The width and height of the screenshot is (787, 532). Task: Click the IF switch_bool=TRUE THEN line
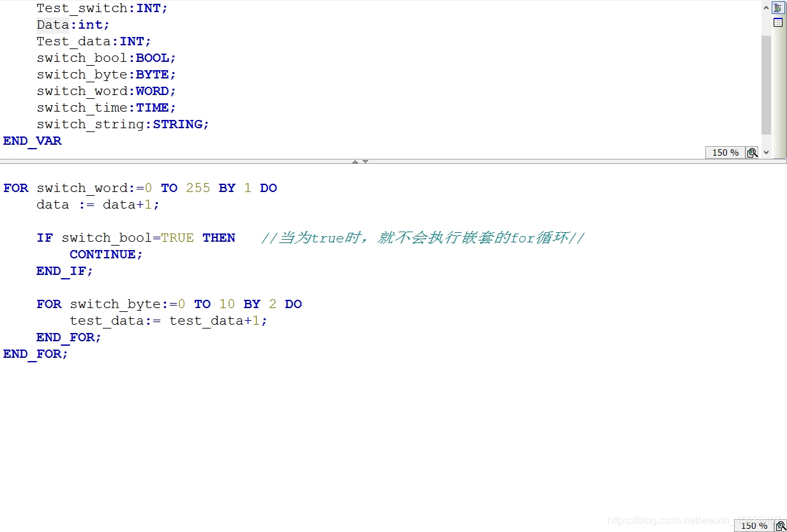pyautogui.click(x=136, y=238)
